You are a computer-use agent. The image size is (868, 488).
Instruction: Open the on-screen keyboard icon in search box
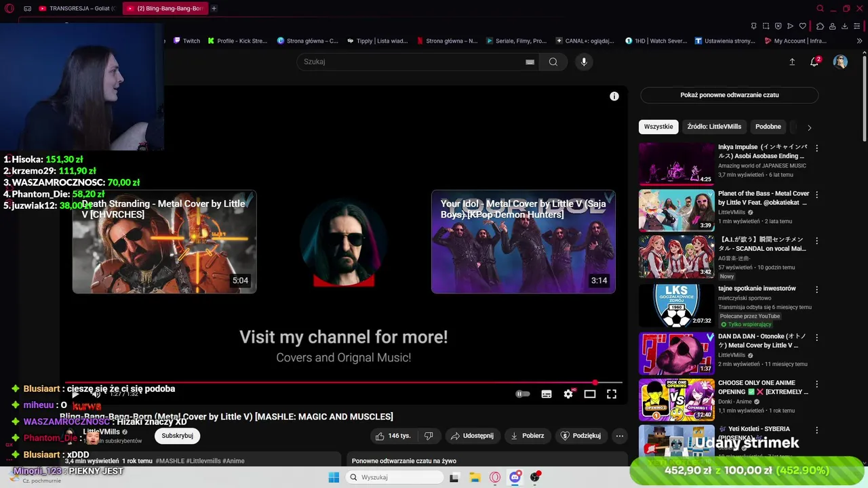tap(530, 62)
